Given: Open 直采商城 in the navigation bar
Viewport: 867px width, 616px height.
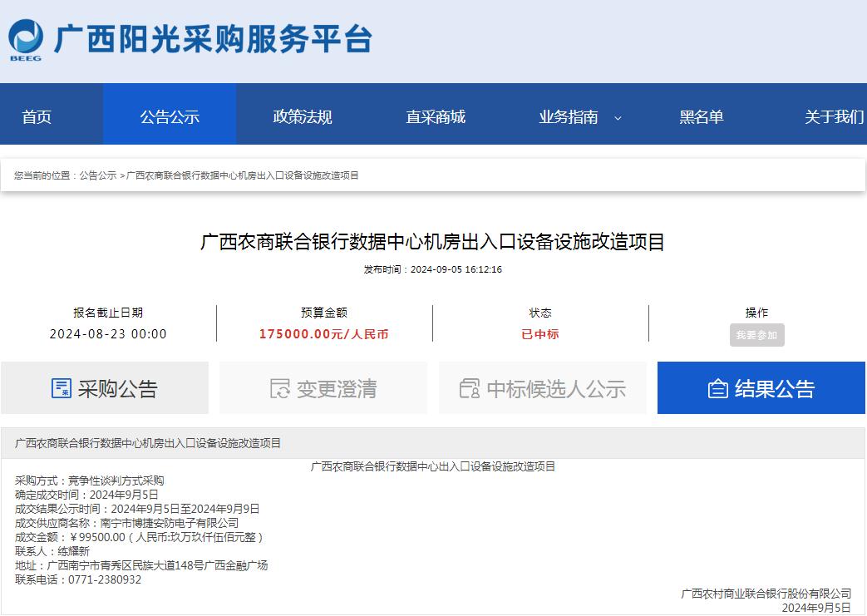Looking at the screenshot, I should (436, 116).
